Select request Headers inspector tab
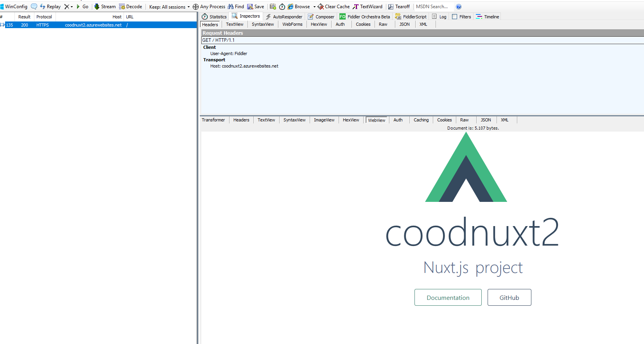 pos(210,25)
